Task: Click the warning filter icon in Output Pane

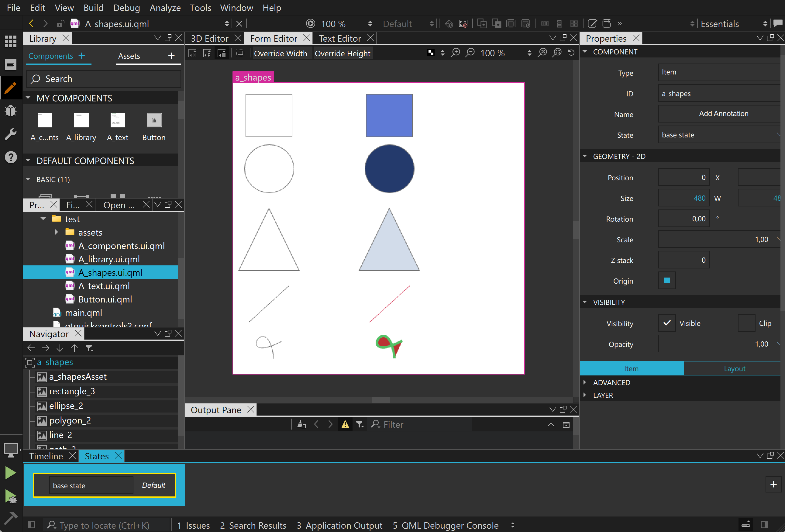Action: [345, 424]
